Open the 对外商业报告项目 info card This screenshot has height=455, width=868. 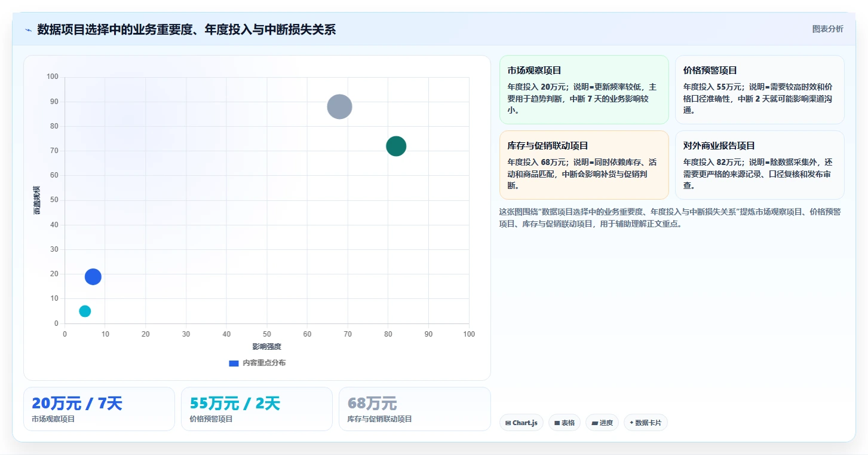coord(759,165)
